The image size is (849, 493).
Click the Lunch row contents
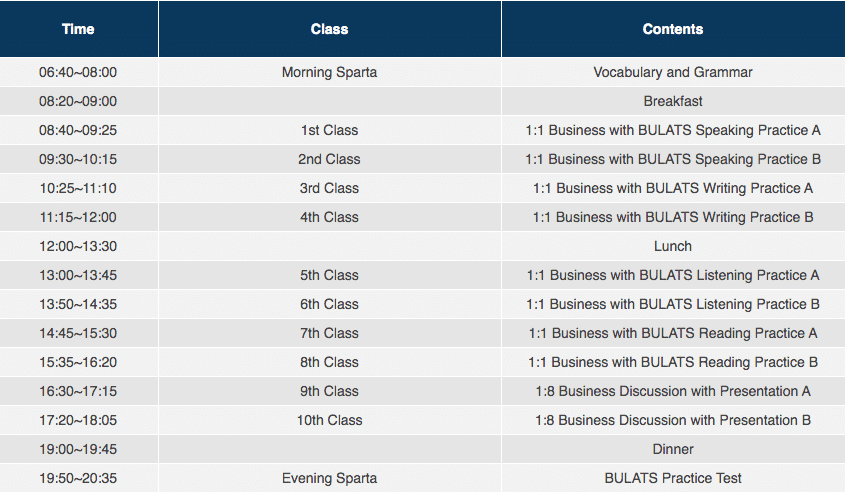[672, 246]
